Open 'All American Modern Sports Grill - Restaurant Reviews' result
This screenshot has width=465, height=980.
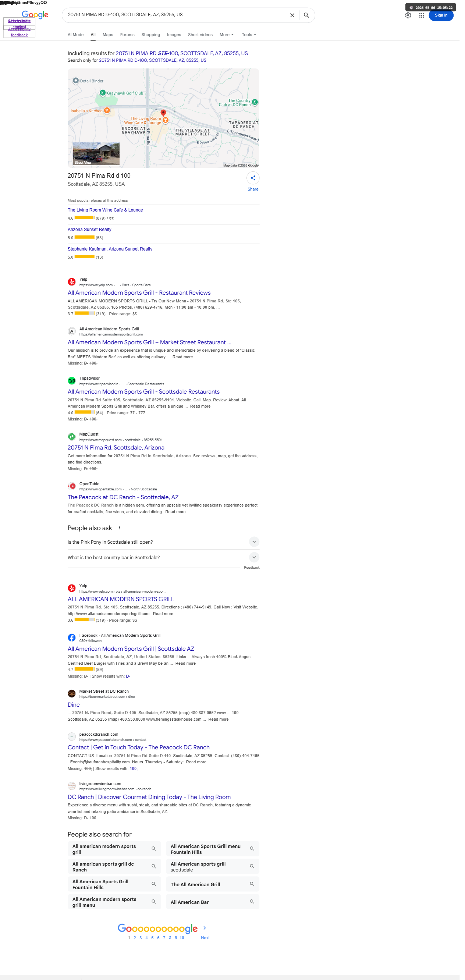coord(141,296)
